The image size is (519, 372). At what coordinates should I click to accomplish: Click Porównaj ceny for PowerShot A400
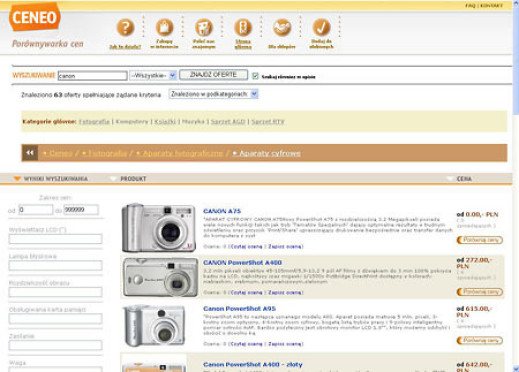[x=480, y=292]
